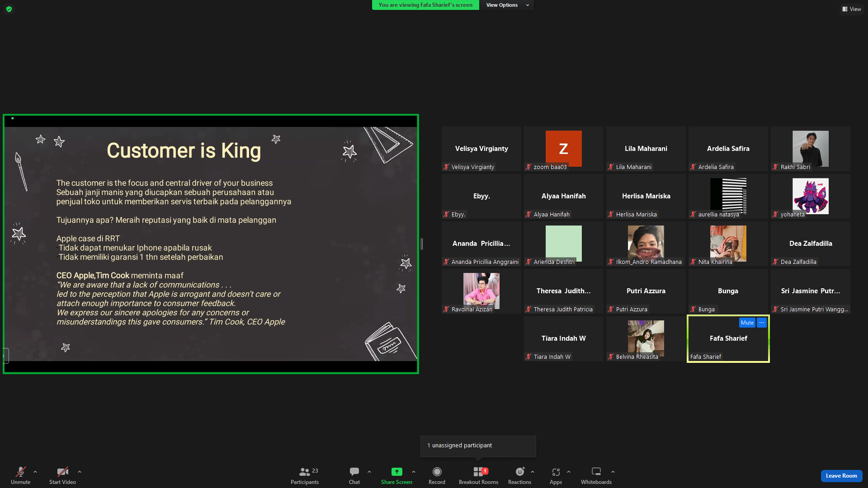Select Belvina Rheasita's participant tile
Viewport: 868px width, 488px height.
(x=646, y=338)
